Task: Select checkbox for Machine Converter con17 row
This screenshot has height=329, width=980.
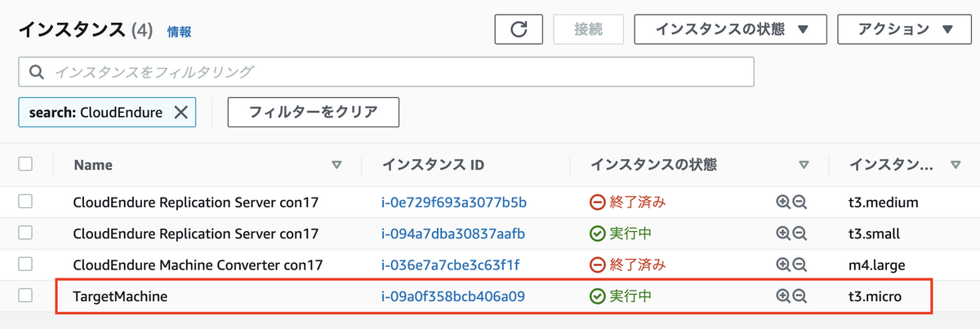Action: [x=25, y=264]
